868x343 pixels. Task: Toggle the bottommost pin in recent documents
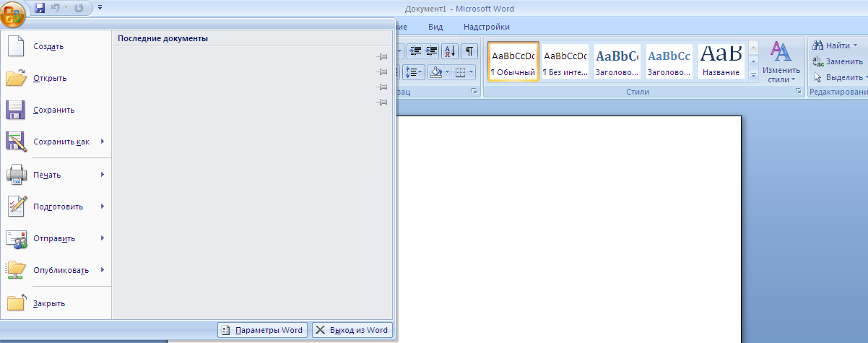click(383, 103)
